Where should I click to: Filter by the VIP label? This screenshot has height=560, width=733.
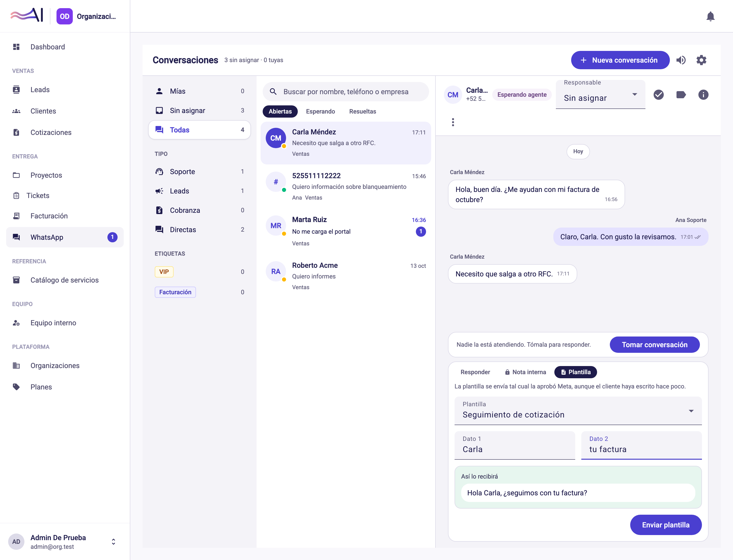point(164,272)
